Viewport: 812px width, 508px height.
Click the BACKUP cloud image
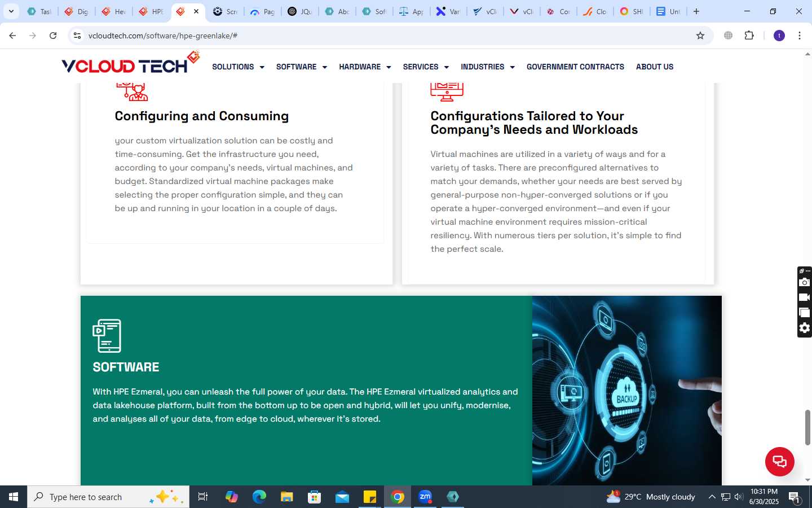(x=626, y=391)
